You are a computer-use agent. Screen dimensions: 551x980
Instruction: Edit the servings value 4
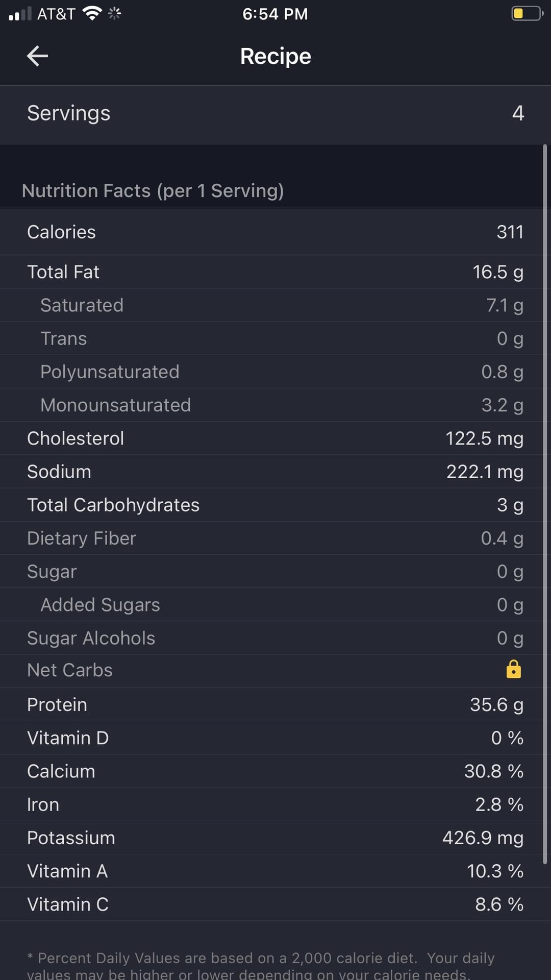tap(518, 113)
